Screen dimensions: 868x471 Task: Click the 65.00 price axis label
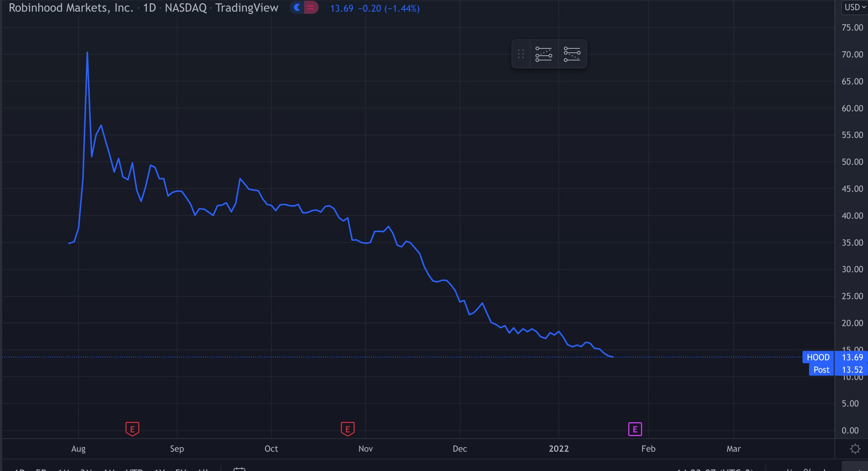(852, 82)
